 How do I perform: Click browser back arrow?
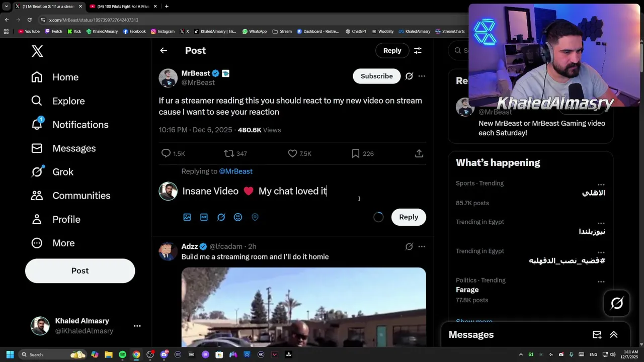[7, 20]
